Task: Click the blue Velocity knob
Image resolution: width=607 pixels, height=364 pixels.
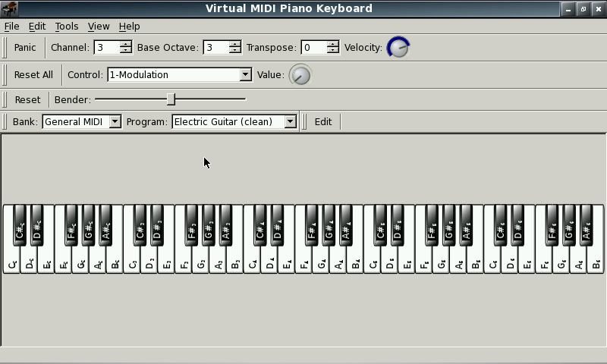Action: [x=398, y=47]
